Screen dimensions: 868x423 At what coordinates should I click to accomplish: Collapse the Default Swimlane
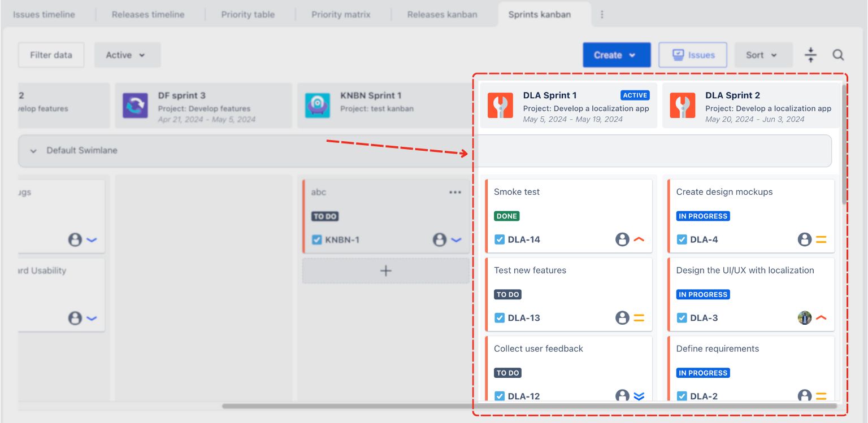33,151
